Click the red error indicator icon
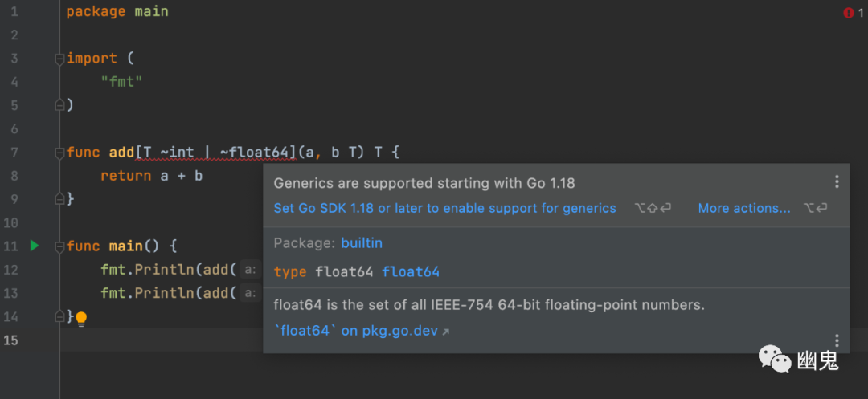 (849, 13)
